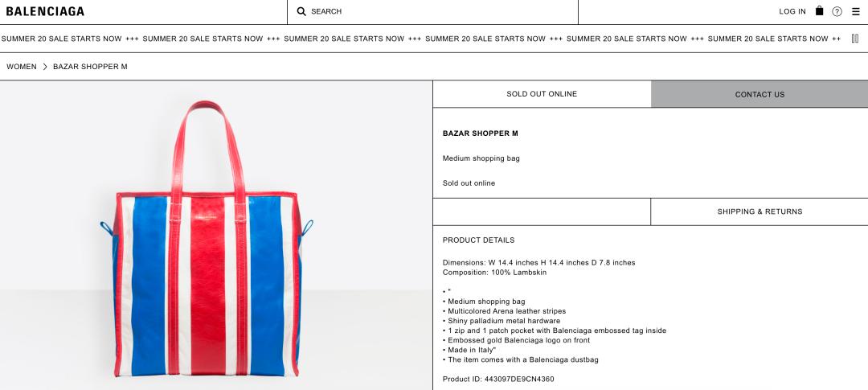
Task: Click the Balenciaga logo
Action: 45,12
